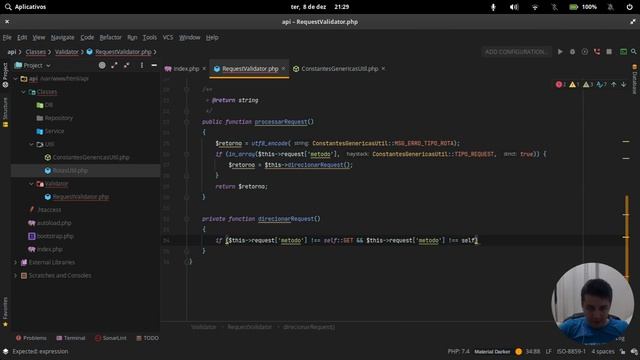This screenshot has width=640, height=360.
Task: Open the TODO tool window
Action: [147, 338]
